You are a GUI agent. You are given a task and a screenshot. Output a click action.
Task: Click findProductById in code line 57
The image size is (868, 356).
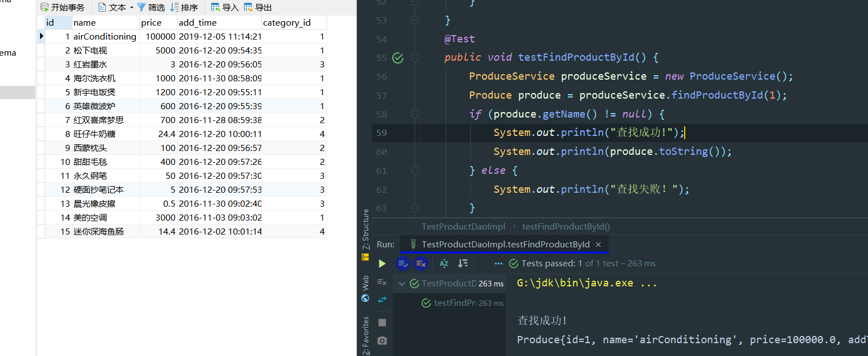coord(717,95)
